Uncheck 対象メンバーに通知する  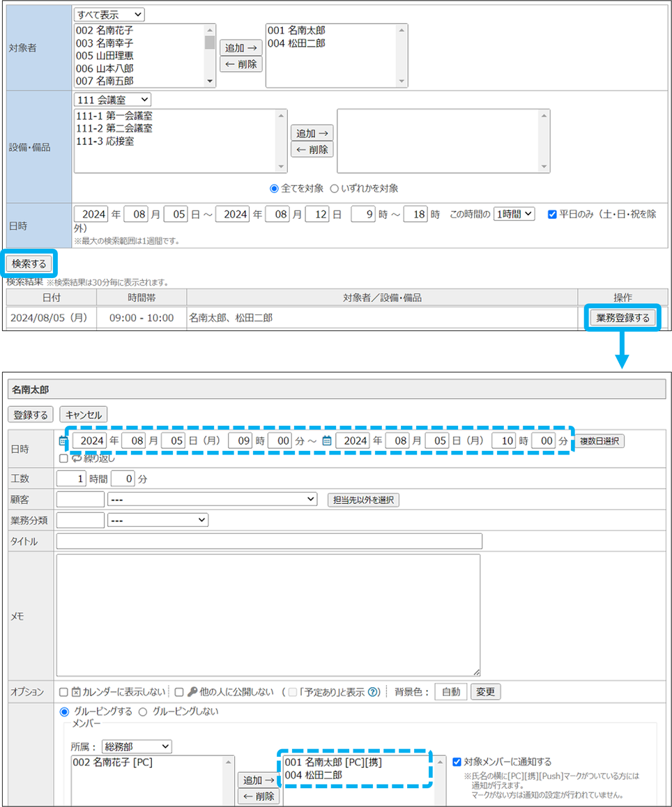click(x=457, y=762)
